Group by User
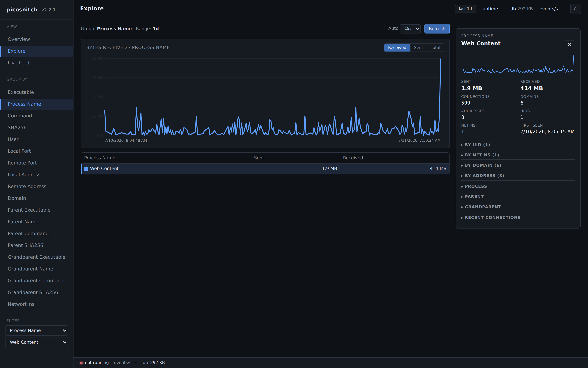 coord(37,139)
